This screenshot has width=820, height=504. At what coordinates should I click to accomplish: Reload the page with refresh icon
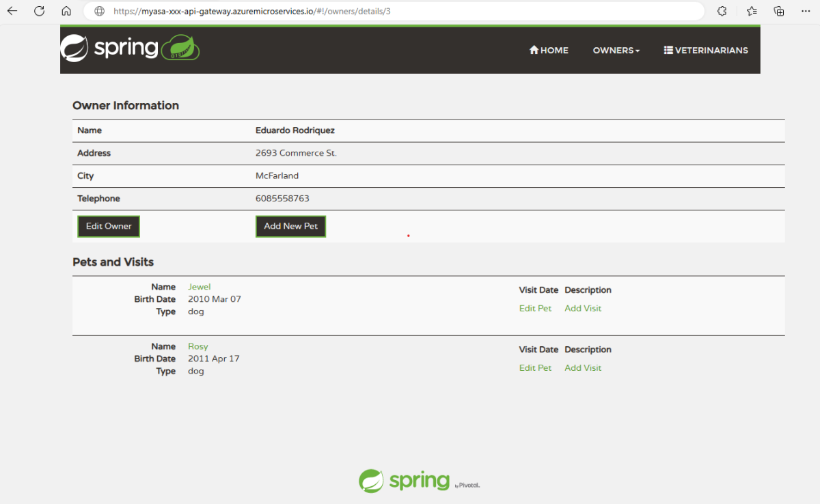pyautogui.click(x=39, y=11)
